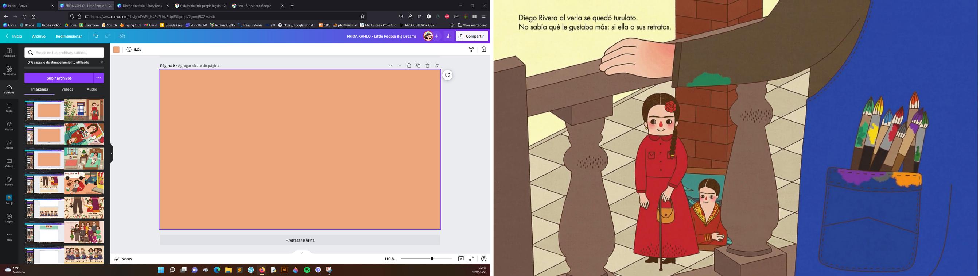Move page 9 up with chevron
980x276 pixels.
pos(390,66)
